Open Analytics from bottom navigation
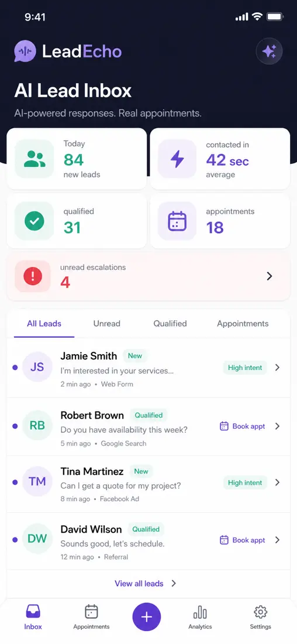The height and width of the screenshot is (644, 297). point(200,618)
